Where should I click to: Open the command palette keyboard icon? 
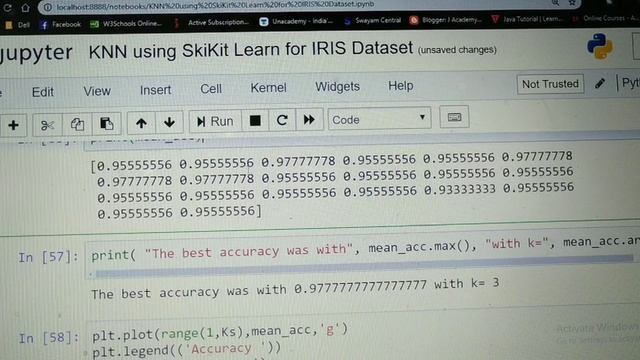454,118
